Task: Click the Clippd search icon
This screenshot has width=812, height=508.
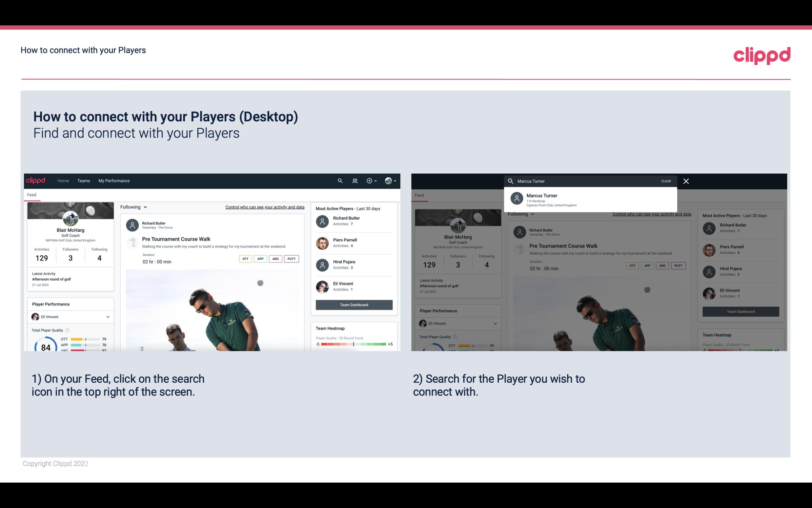Action: (338, 180)
